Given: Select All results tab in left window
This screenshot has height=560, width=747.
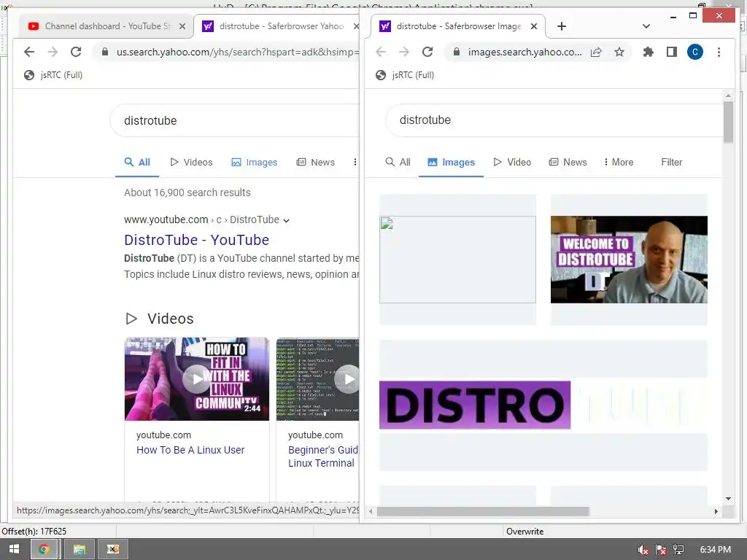Looking at the screenshot, I should pos(137,163).
